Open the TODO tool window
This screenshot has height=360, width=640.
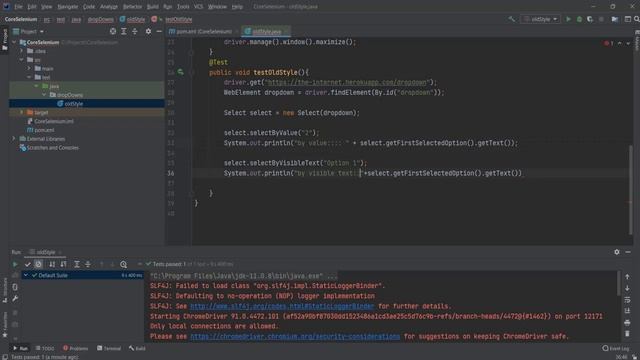point(45,348)
